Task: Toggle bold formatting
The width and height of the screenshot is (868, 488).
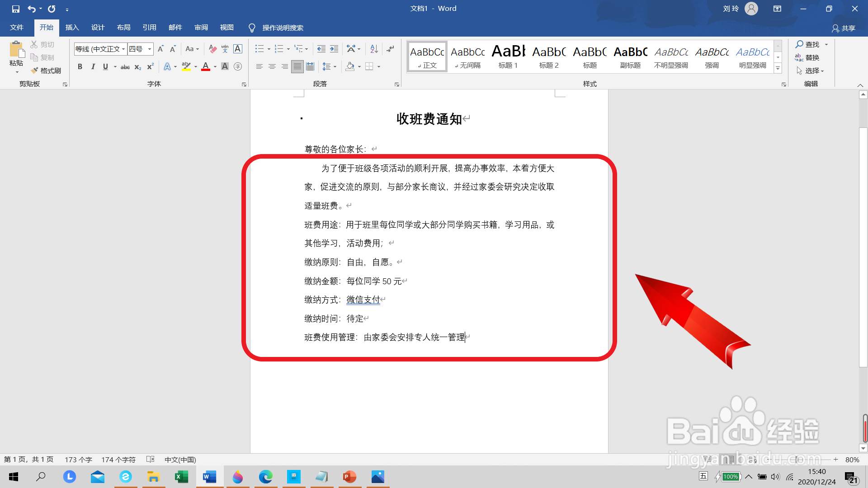Action: pyautogui.click(x=80, y=66)
